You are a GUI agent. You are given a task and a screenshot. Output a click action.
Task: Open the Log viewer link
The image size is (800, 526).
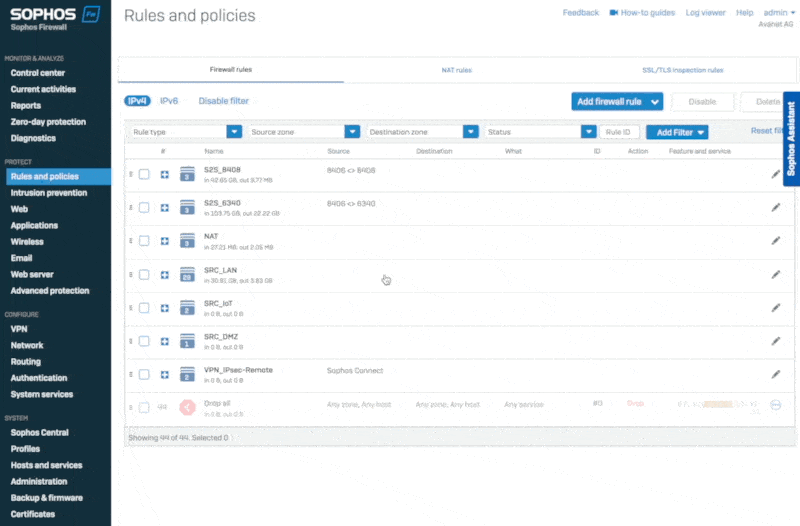tap(705, 12)
